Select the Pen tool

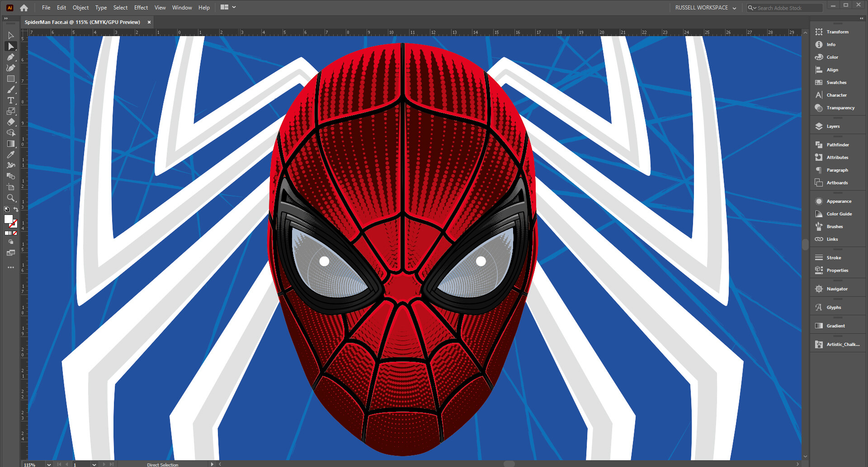tap(11, 57)
